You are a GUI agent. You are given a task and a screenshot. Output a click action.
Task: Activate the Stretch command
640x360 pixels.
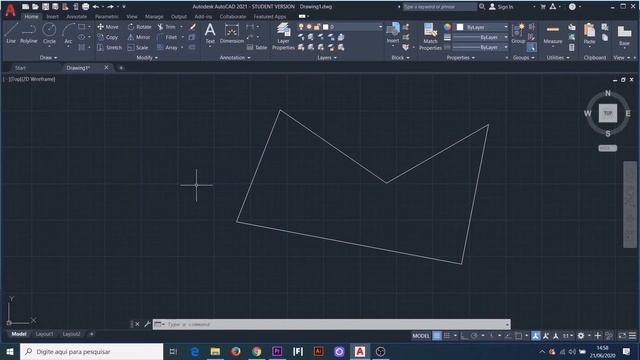click(109, 47)
